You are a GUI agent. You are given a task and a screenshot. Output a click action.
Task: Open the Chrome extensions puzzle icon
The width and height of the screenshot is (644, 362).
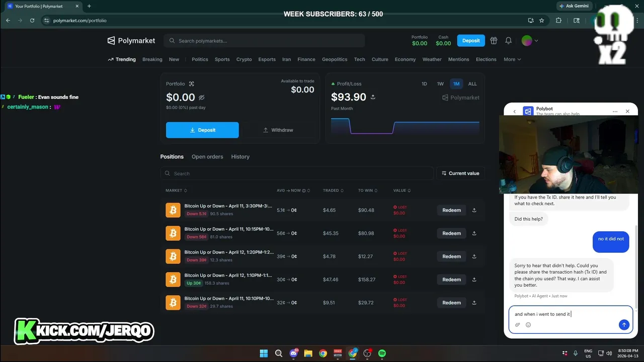tap(558, 21)
